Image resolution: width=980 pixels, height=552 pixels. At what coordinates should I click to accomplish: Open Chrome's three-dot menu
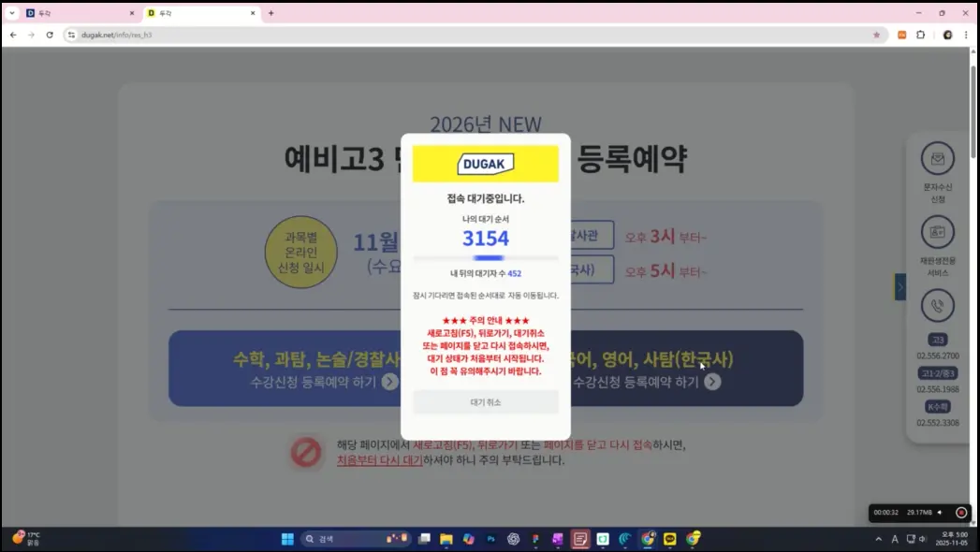coord(965,34)
